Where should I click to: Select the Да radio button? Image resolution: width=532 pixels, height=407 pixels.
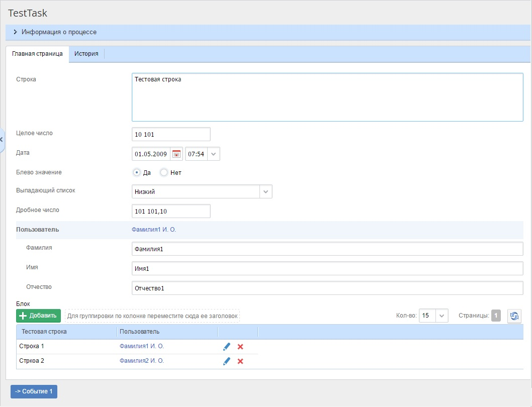[x=136, y=172]
